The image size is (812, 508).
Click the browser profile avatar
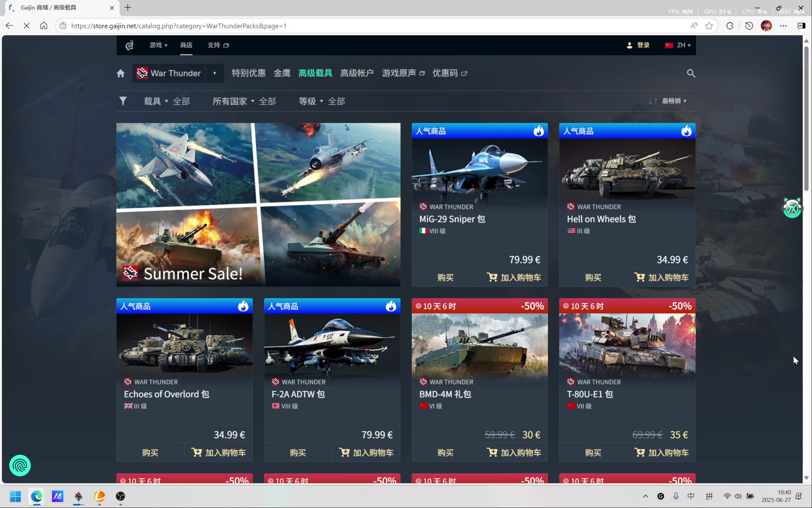(x=766, y=26)
